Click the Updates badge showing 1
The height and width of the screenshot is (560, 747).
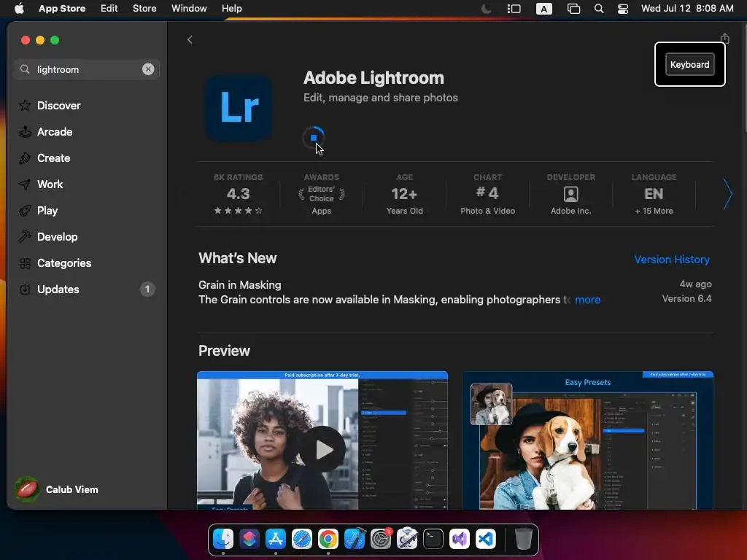click(147, 289)
